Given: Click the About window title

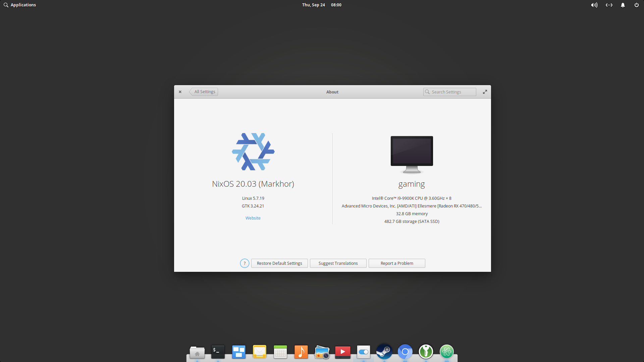Looking at the screenshot, I should (x=332, y=92).
